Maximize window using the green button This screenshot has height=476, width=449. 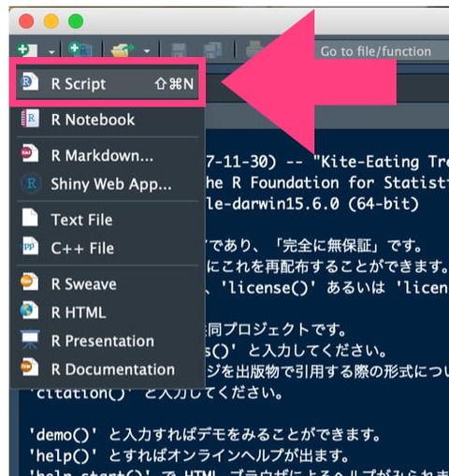tap(76, 22)
